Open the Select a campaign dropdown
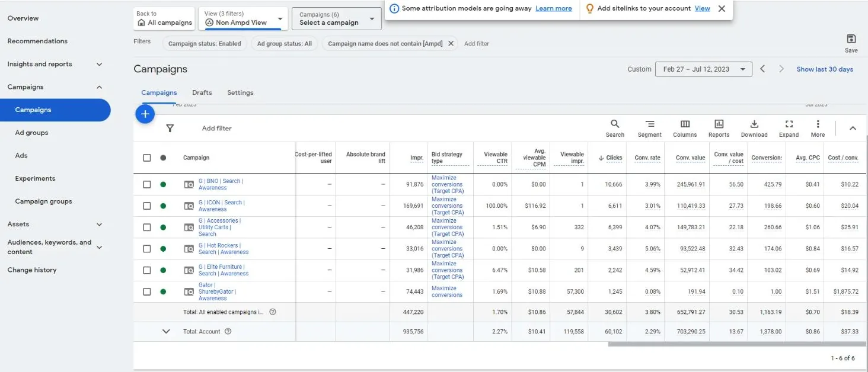868x372 pixels. click(336, 18)
